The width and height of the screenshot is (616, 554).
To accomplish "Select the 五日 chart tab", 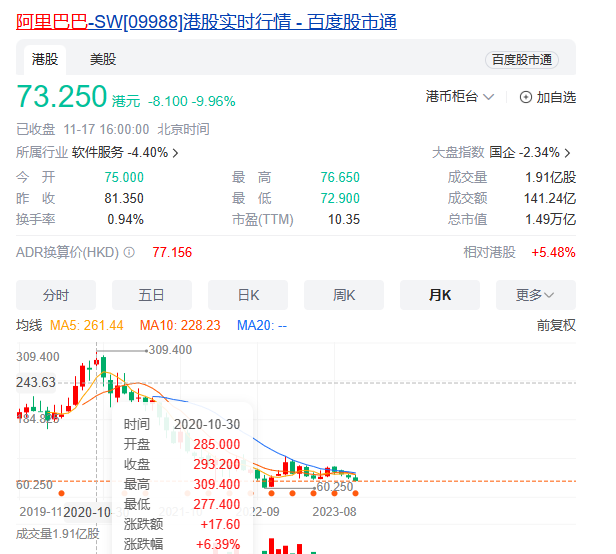I will click(x=152, y=295).
